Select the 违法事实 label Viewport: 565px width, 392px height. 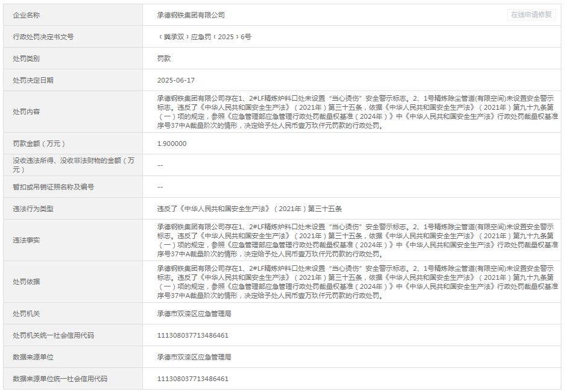(x=27, y=240)
